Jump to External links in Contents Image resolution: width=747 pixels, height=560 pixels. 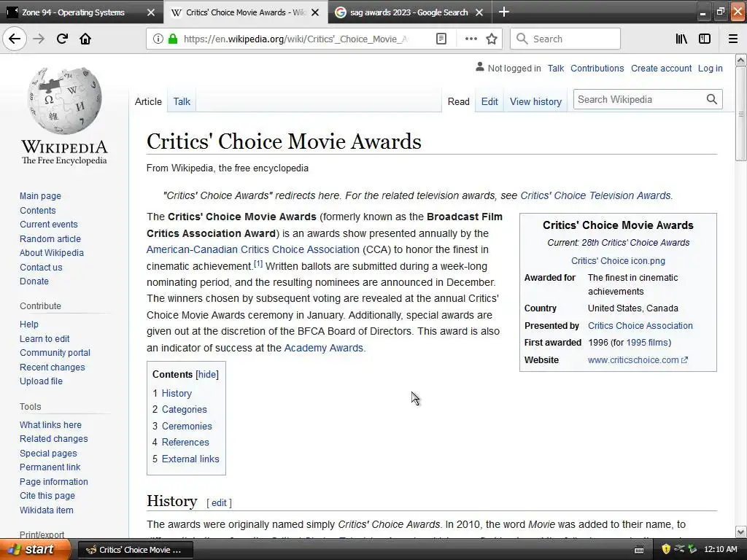[190, 459]
